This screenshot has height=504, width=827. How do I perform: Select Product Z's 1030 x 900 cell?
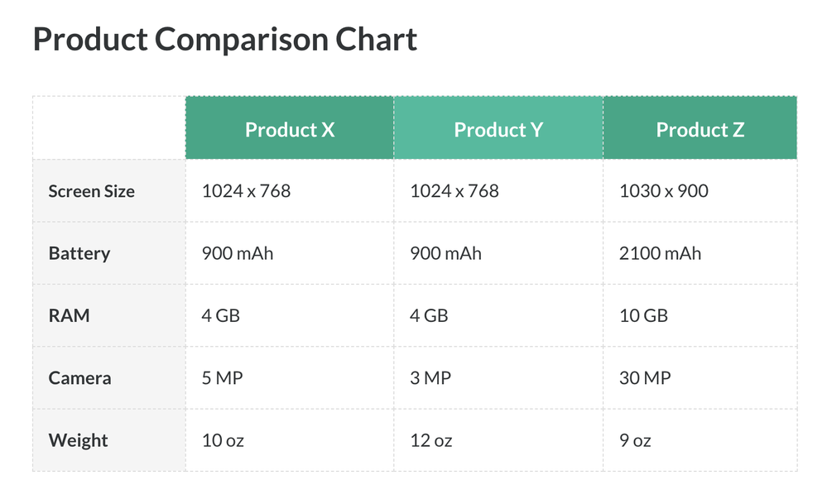tap(664, 191)
